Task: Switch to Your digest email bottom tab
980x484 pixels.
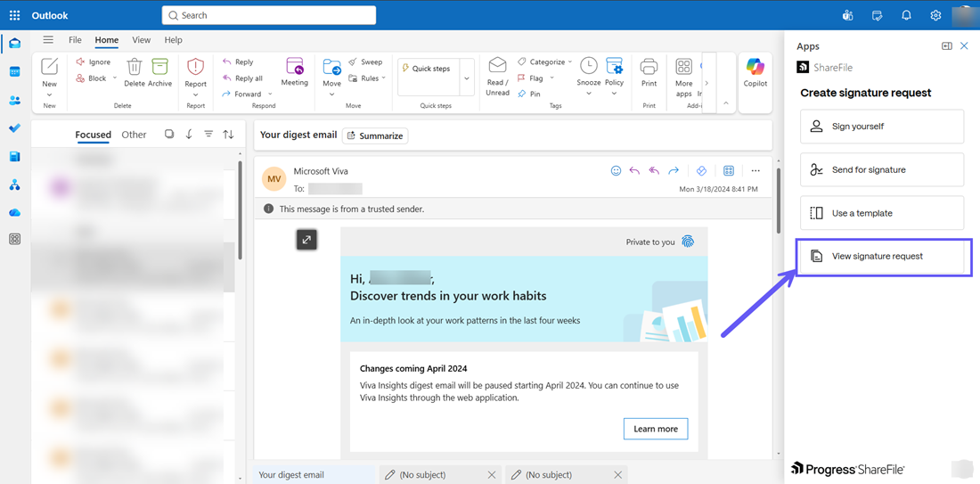Action: (x=315, y=474)
